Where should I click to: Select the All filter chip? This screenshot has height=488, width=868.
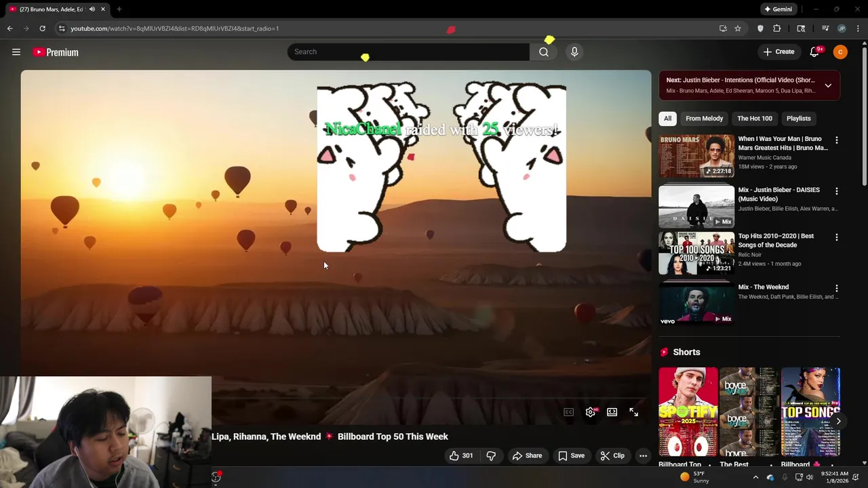(667, 119)
